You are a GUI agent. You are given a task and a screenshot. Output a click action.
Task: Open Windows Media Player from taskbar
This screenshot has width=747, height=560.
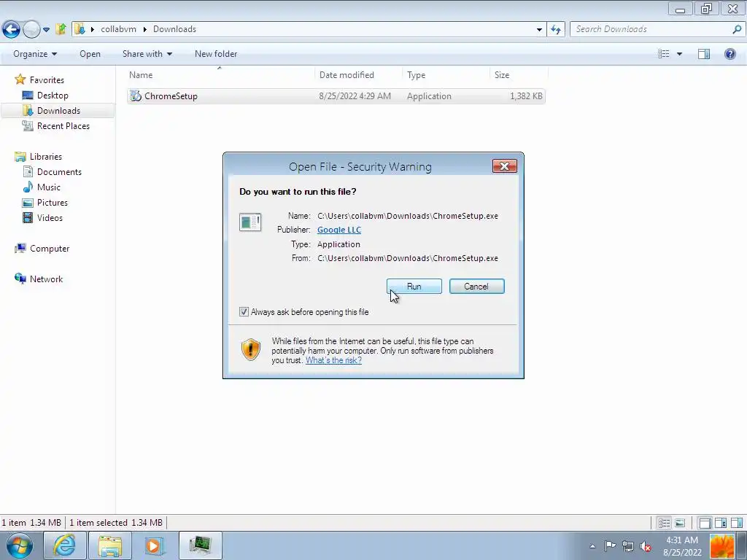click(153, 545)
